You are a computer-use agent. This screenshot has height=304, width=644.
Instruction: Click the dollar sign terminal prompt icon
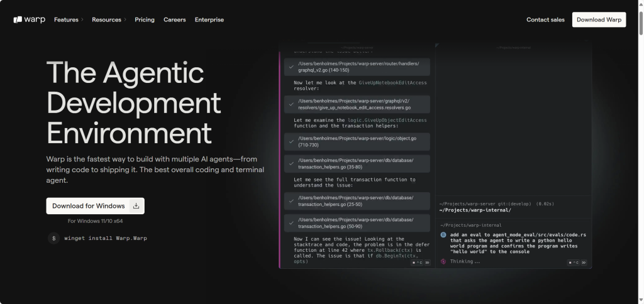[54, 238]
